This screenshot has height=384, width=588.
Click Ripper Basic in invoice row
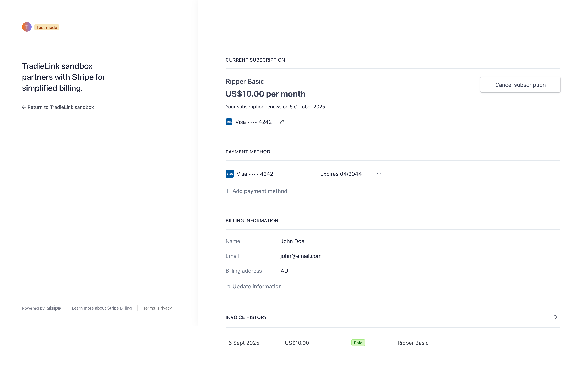click(413, 343)
